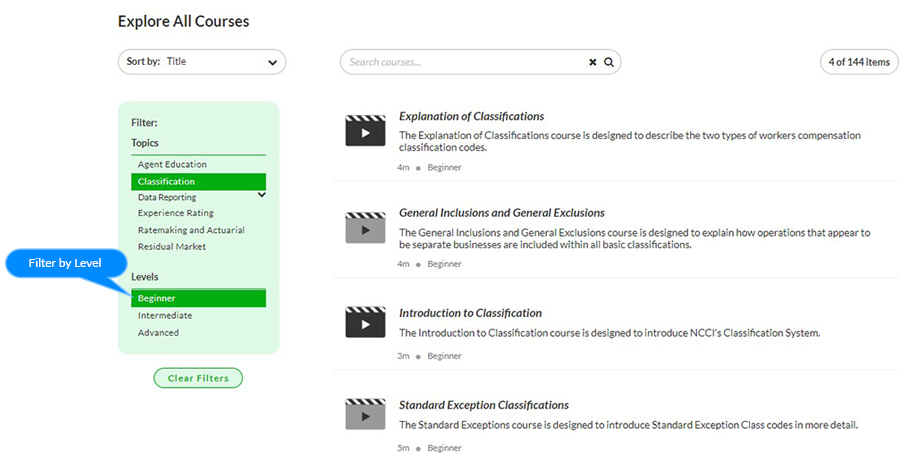The image size is (900, 470).
Task: Clear the search field with the X icon
Action: (592, 62)
